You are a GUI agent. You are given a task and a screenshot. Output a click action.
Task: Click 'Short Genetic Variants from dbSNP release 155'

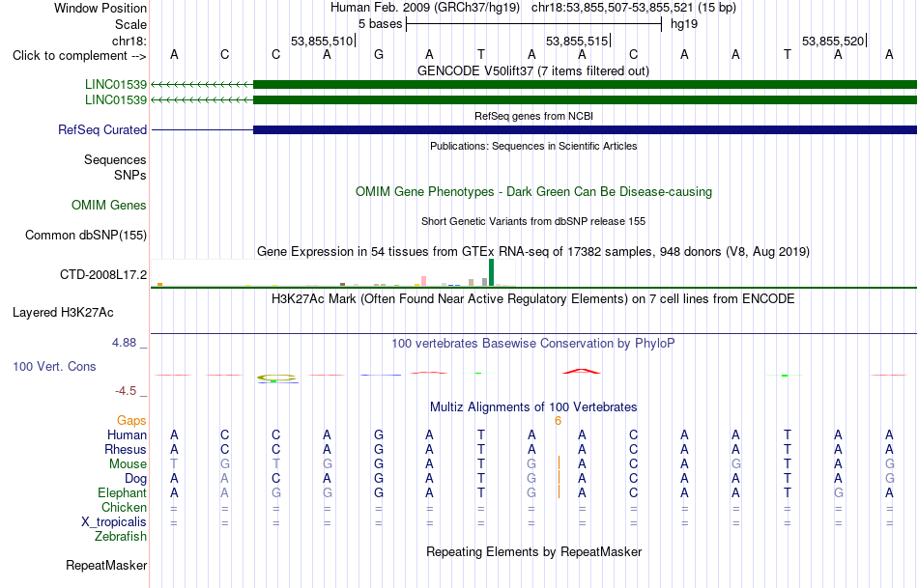click(533, 221)
